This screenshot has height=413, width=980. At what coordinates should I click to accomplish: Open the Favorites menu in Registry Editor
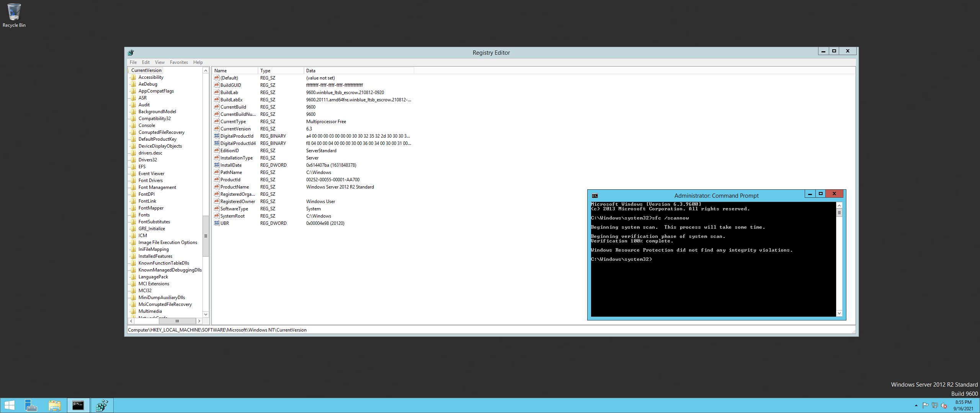[x=179, y=62]
